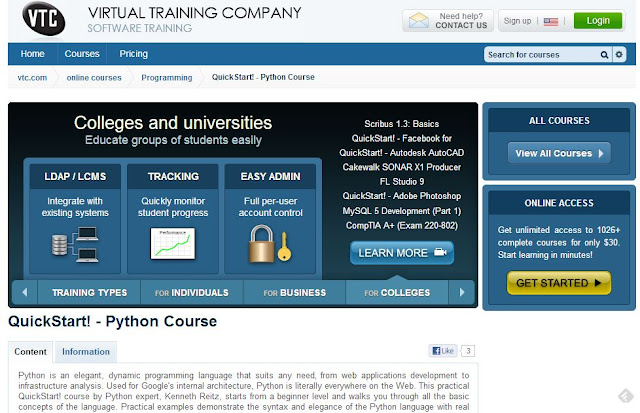Click the QuickStart! - Python Course title
640x413 pixels.
pyautogui.click(x=113, y=321)
